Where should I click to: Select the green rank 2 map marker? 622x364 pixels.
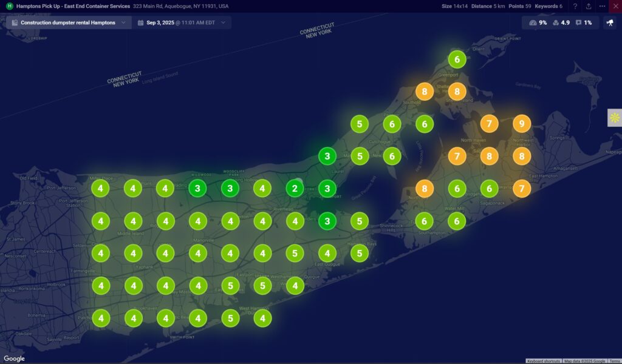295,189
